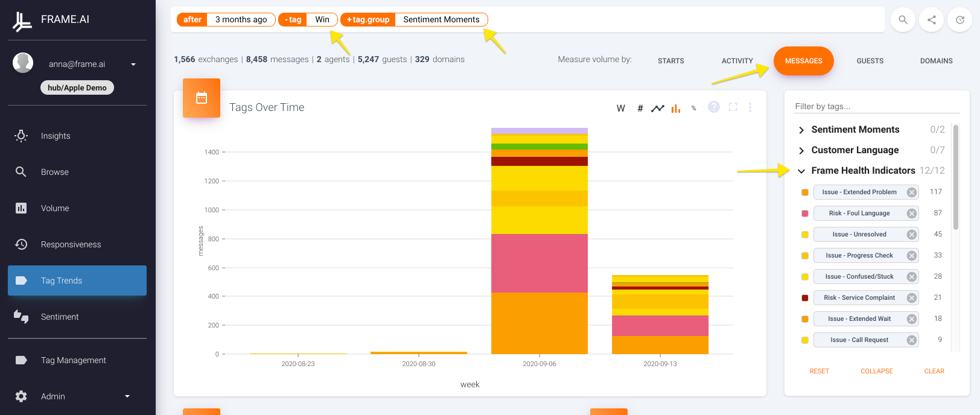Switch chart to percentage view

pyautogui.click(x=694, y=109)
